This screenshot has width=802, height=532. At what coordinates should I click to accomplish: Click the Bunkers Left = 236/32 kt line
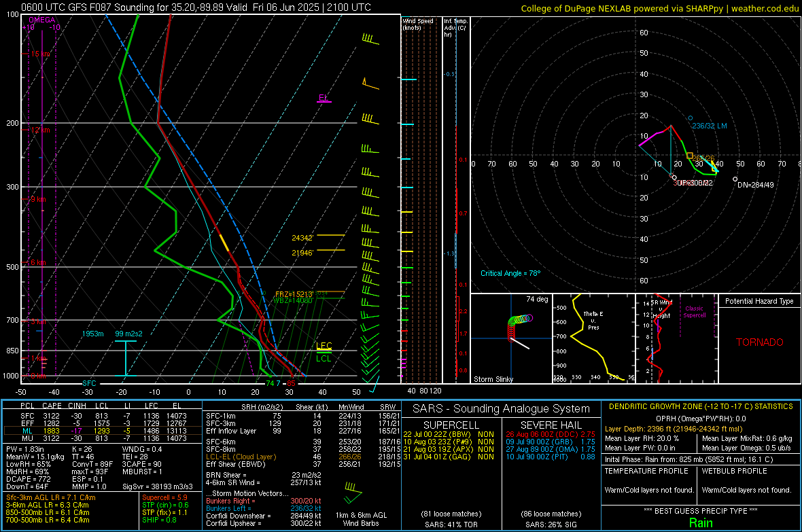[263, 508]
